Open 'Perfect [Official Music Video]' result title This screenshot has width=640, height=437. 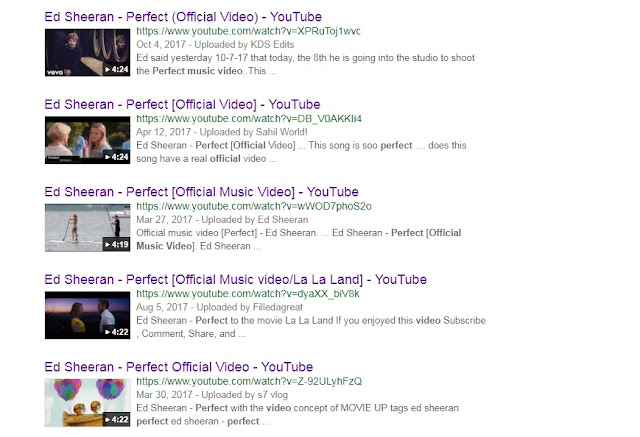[x=201, y=192]
